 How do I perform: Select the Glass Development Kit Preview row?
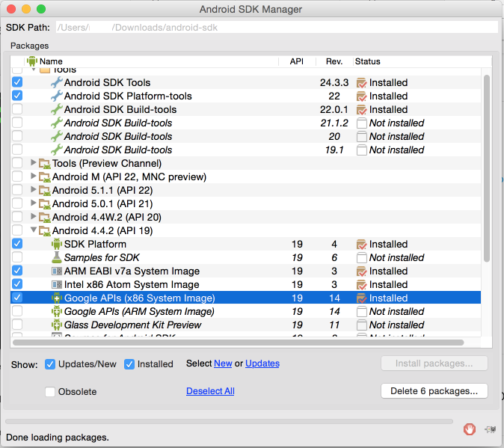245,325
